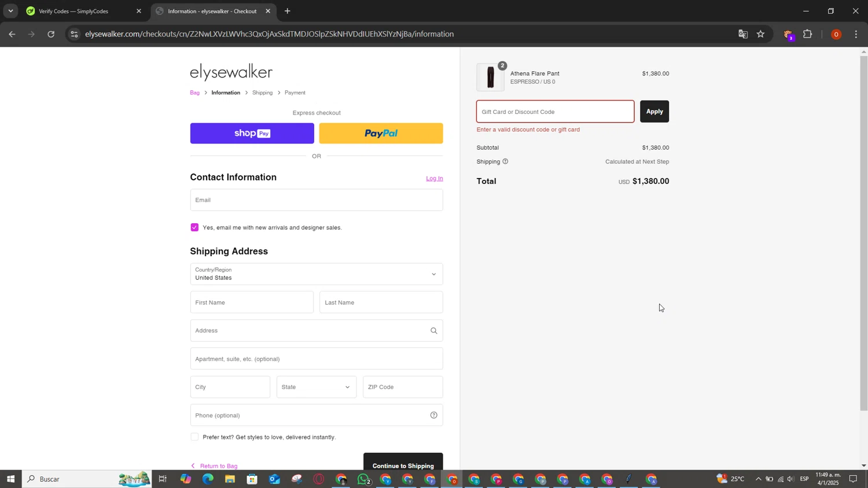Screen dimensions: 868x488
Task: Close the Information elysewalker Checkout tab
Action: point(268,11)
